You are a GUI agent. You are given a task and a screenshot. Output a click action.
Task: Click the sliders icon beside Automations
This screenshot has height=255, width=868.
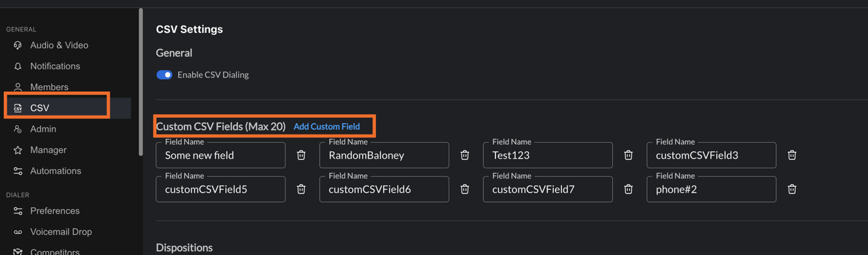point(18,171)
